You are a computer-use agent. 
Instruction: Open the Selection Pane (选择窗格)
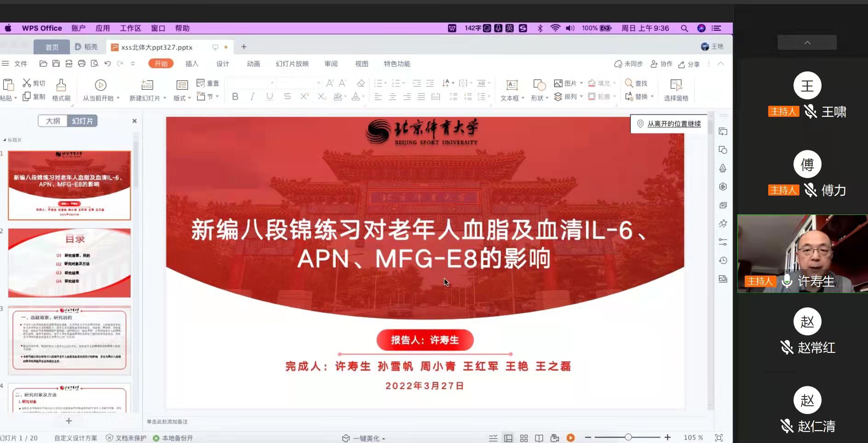coord(676,90)
